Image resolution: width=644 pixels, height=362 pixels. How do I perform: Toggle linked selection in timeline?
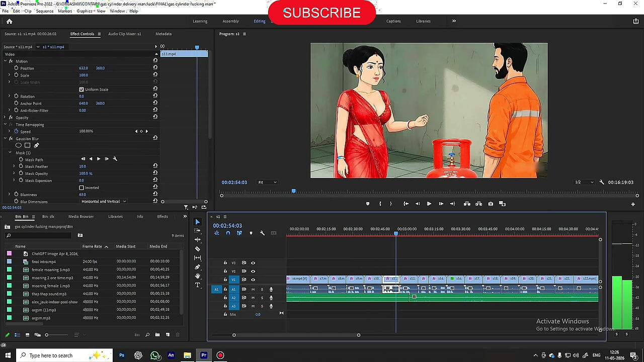(239, 233)
